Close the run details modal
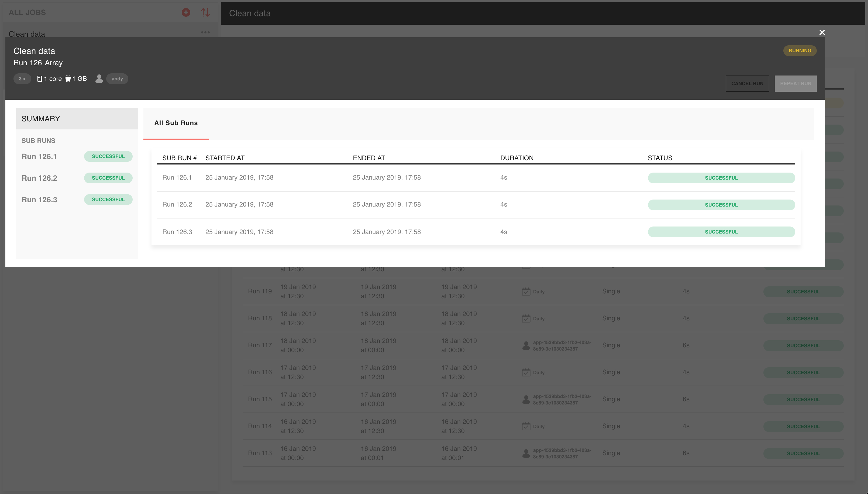 [822, 32]
